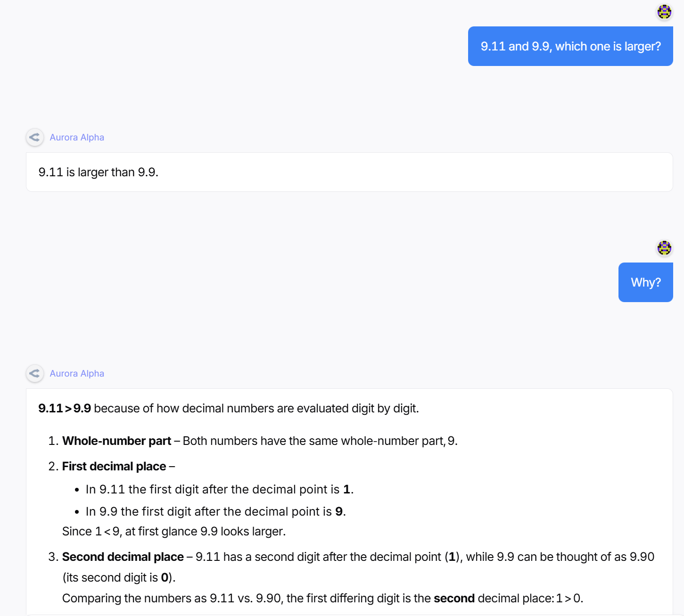Click the bold word "second" in the last line

tap(454, 598)
